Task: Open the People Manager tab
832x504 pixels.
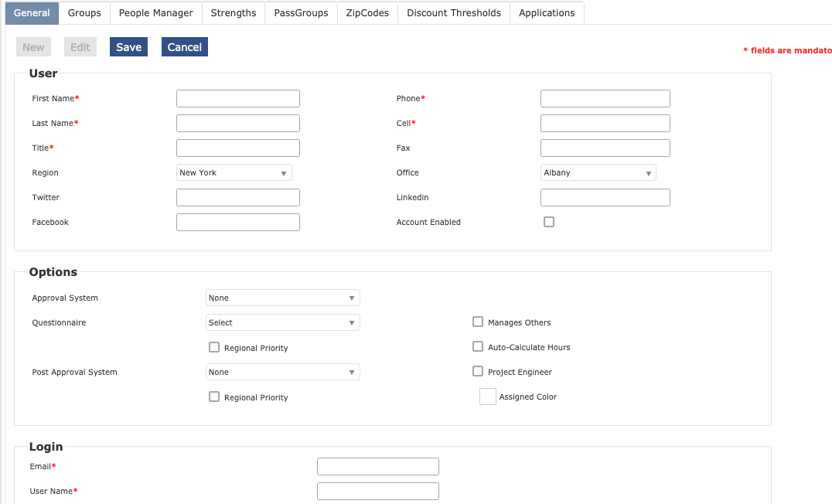Action: click(x=156, y=12)
